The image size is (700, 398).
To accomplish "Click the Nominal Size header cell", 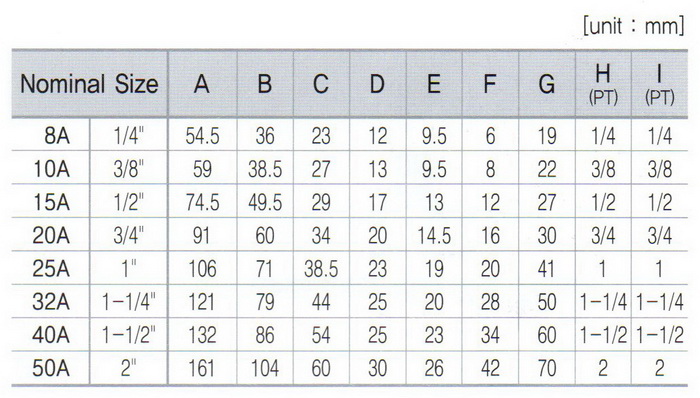I will click(x=89, y=84).
